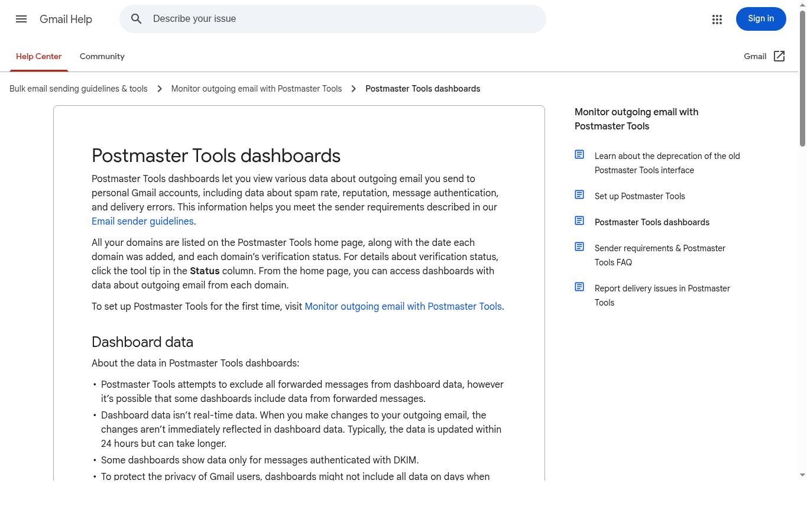The image size is (807, 532).
Task: Select the Help Center tab
Action: click(39, 57)
